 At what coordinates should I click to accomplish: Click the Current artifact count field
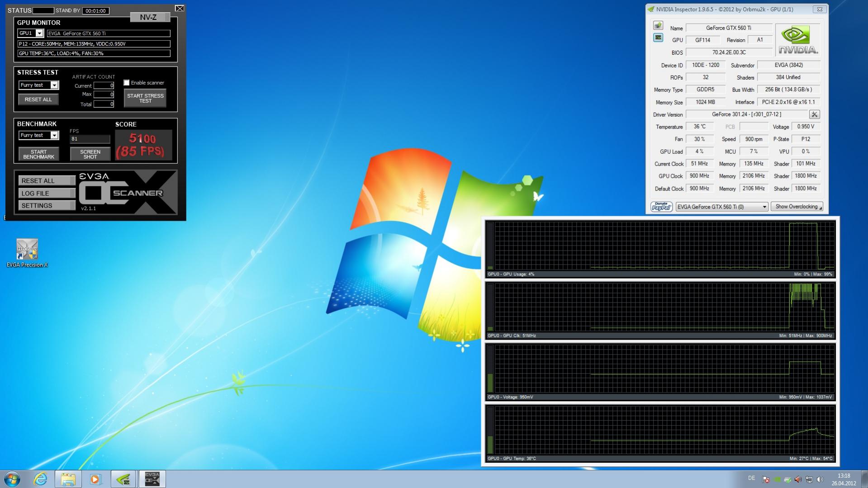(104, 85)
